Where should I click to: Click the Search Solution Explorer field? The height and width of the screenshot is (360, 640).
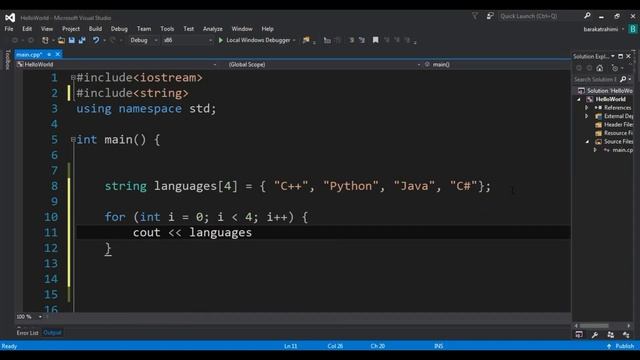pyautogui.click(x=596, y=79)
